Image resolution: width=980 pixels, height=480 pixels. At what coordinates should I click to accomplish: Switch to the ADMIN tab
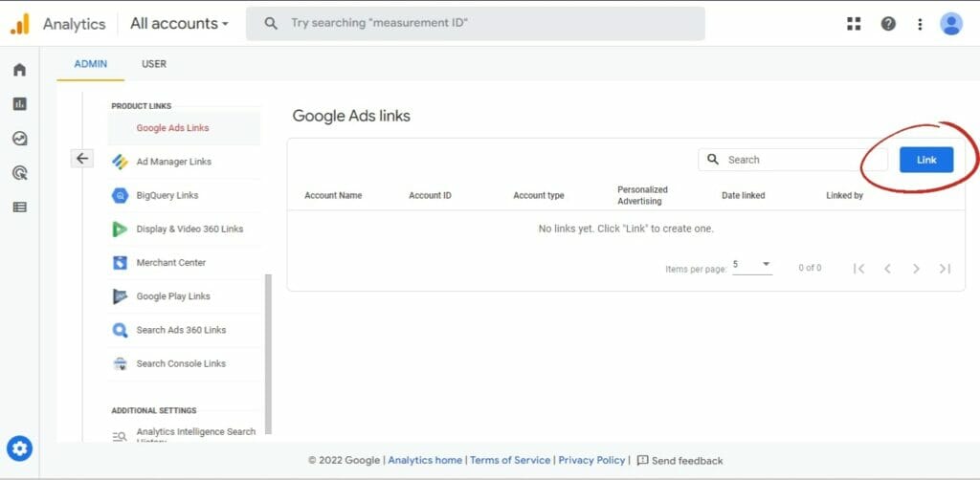91,64
